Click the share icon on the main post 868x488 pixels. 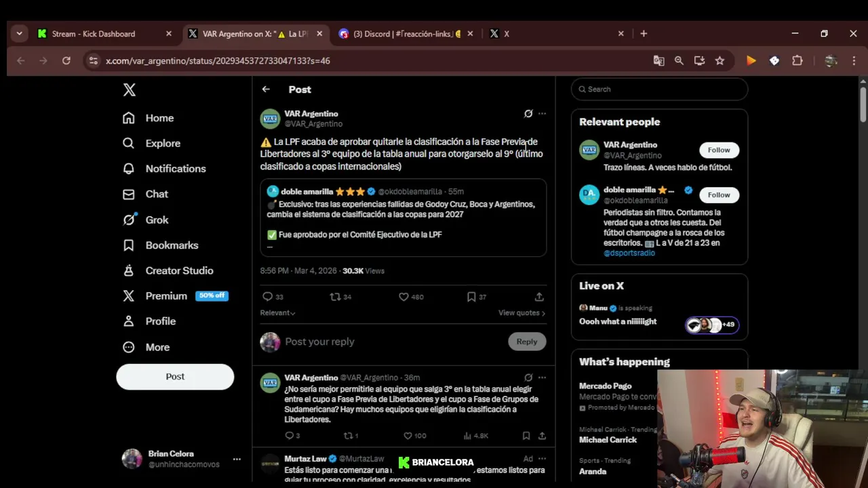(539, 297)
